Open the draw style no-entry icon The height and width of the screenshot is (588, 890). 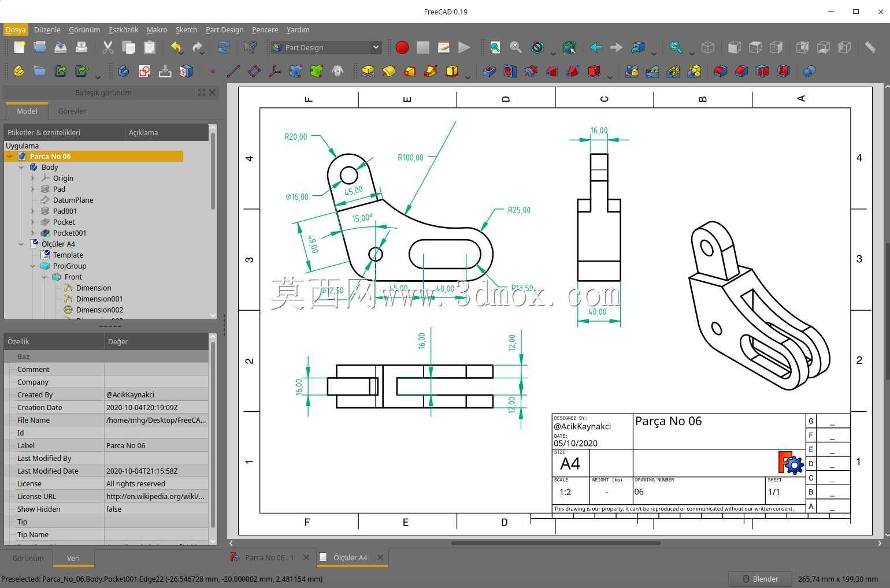[x=537, y=47]
